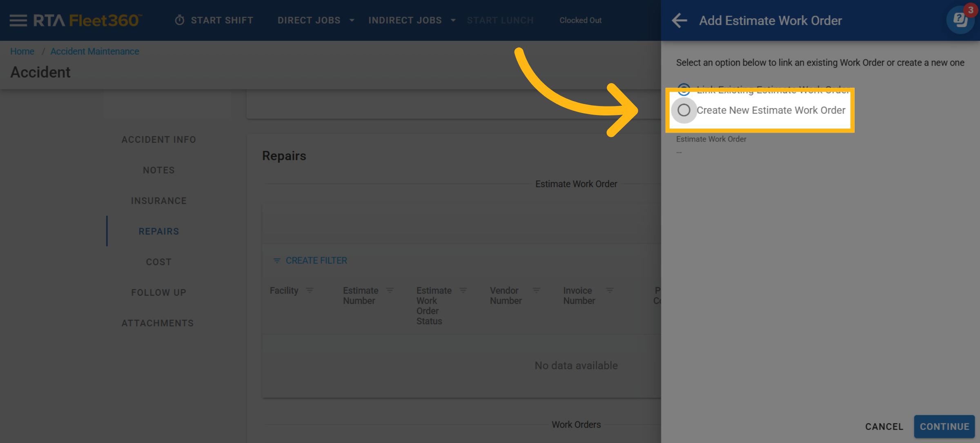
Task: Switch to the Insurance tab
Action: [x=158, y=201]
